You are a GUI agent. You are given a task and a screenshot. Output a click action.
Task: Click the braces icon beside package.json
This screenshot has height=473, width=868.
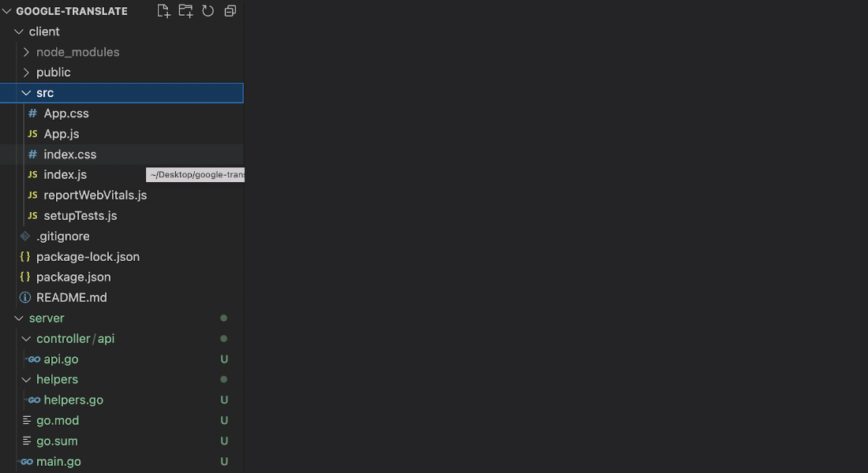click(25, 277)
